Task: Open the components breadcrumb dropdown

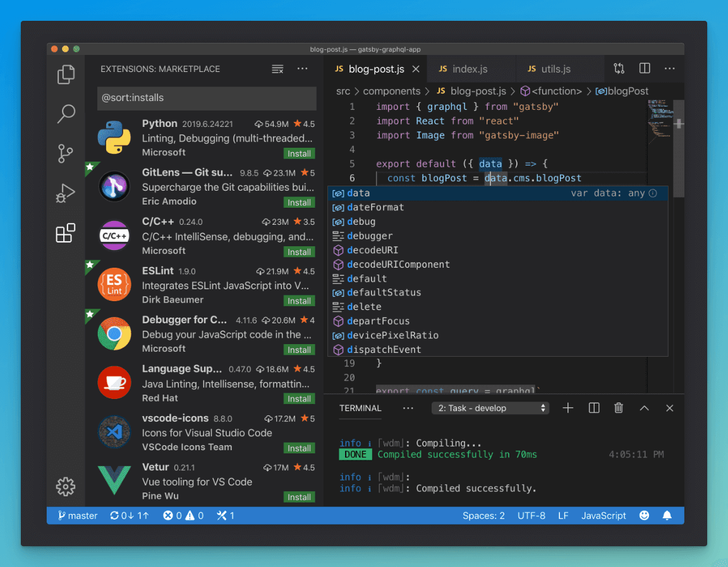Action: (392, 91)
